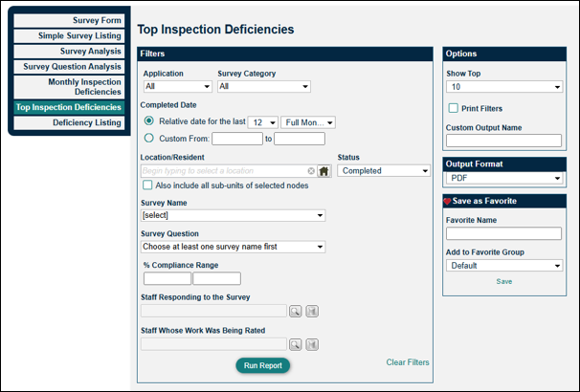
Task: Open staff search for Staff Whose Work Was Being Rated
Action: (x=295, y=345)
